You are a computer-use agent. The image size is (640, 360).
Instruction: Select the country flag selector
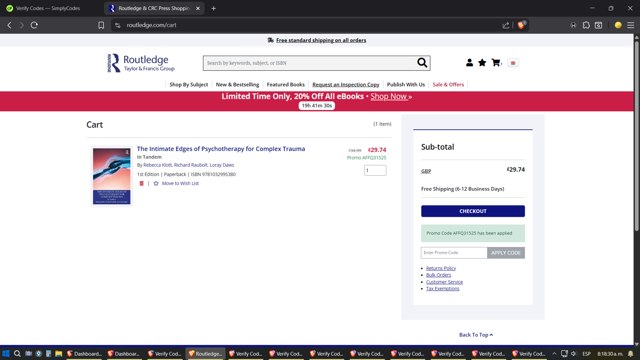point(513,63)
